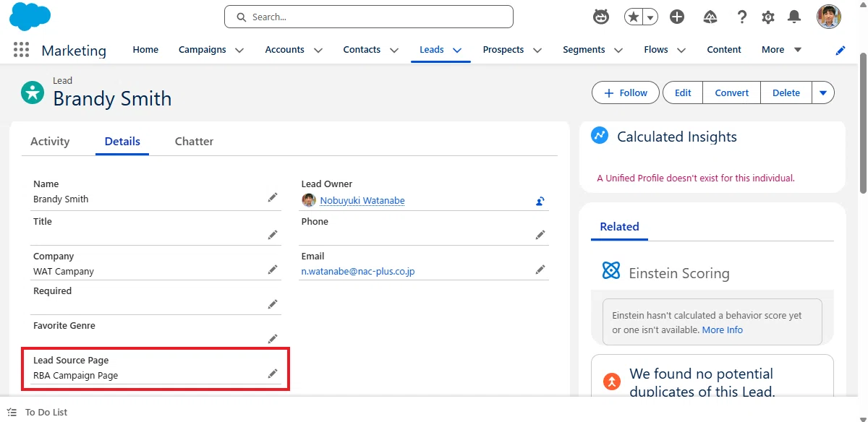The height and width of the screenshot is (422, 868).
Task: Edit the Lead Source Page pencil
Action: [273, 373]
